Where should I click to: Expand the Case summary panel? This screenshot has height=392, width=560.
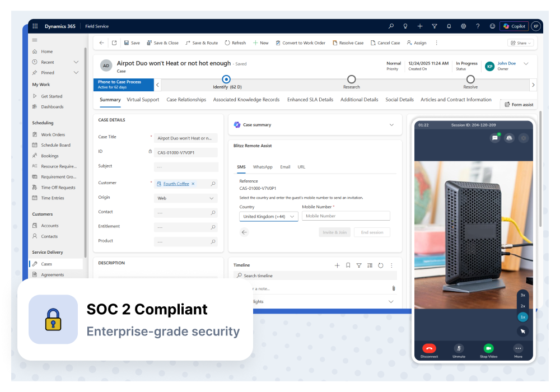pyautogui.click(x=391, y=125)
